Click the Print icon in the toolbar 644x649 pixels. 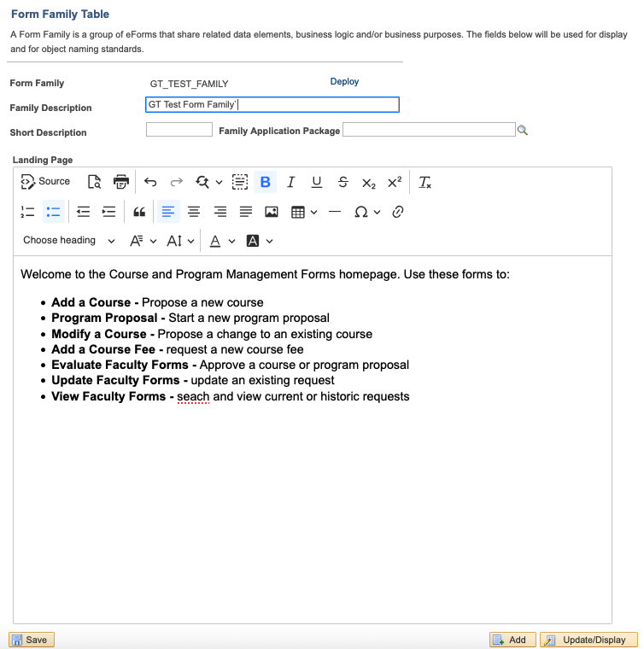click(120, 182)
